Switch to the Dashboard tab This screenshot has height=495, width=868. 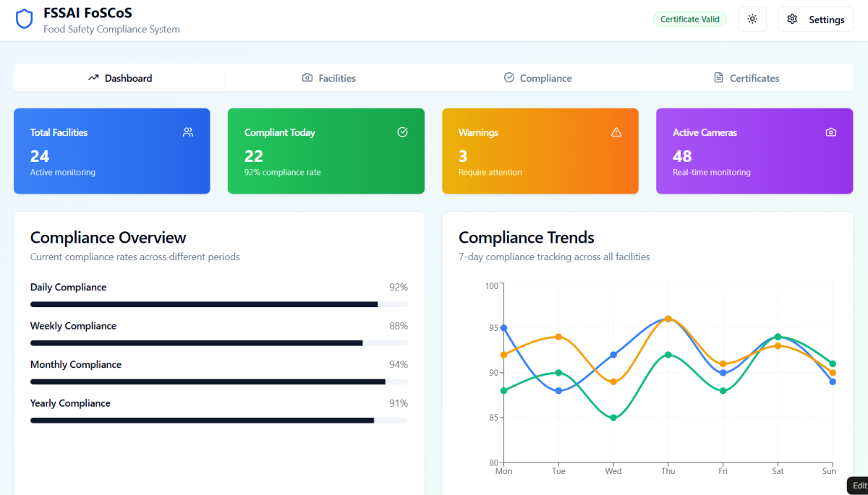pos(120,78)
